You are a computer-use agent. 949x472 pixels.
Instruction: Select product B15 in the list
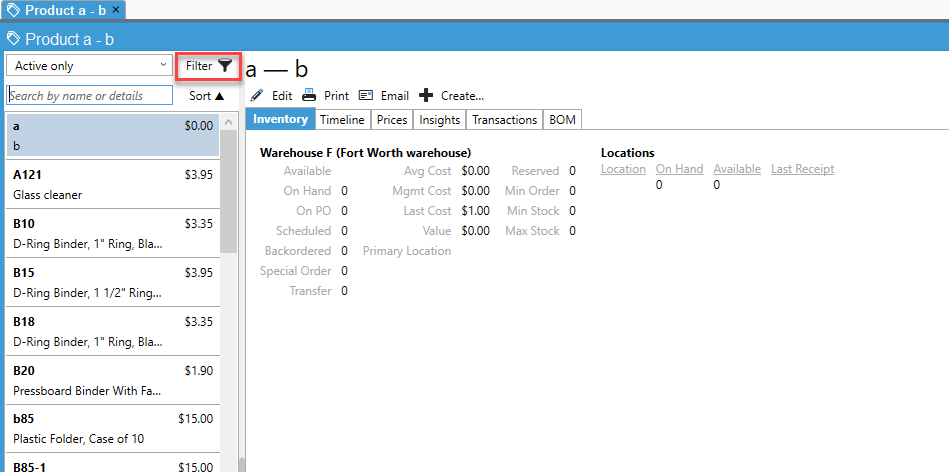click(113, 283)
